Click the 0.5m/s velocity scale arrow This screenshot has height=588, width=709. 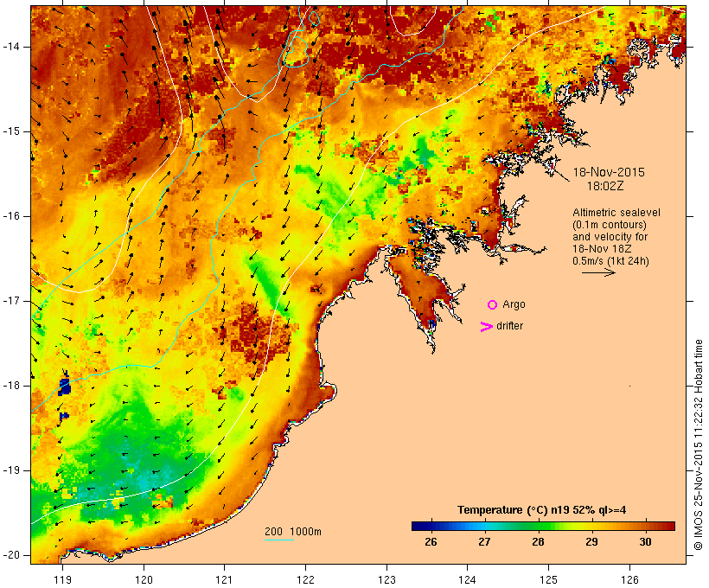[x=598, y=272]
